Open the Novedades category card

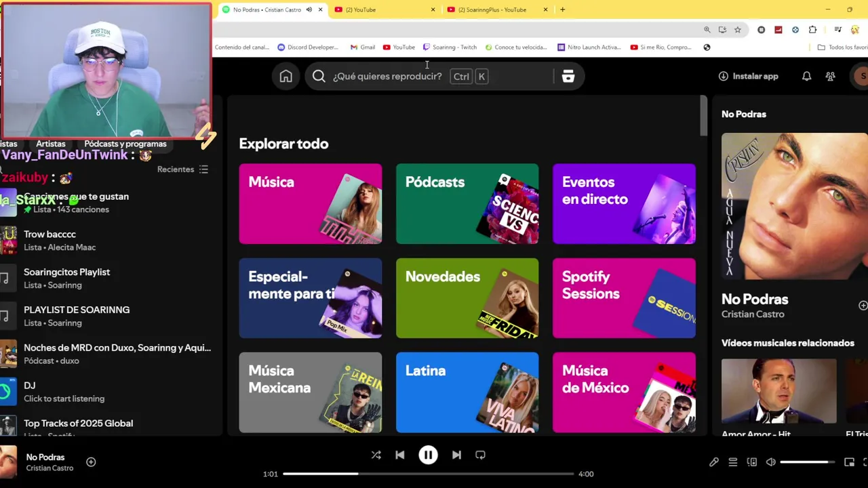467,298
